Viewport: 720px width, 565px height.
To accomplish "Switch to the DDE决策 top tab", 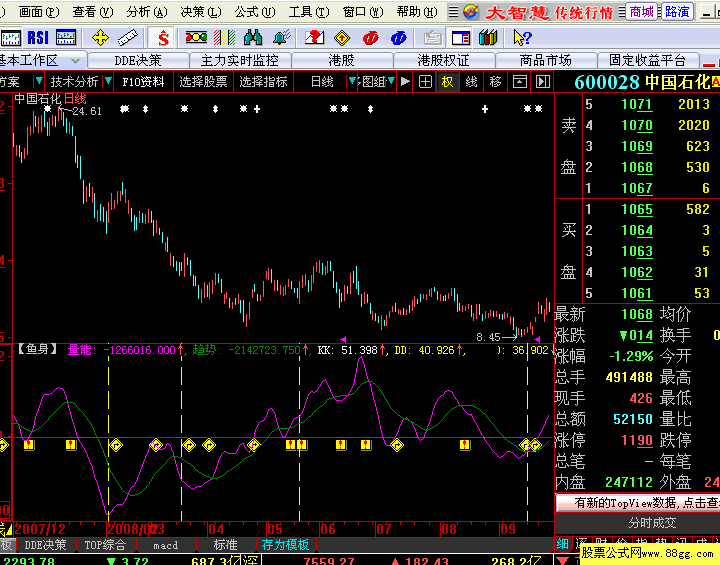I will pos(138,60).
